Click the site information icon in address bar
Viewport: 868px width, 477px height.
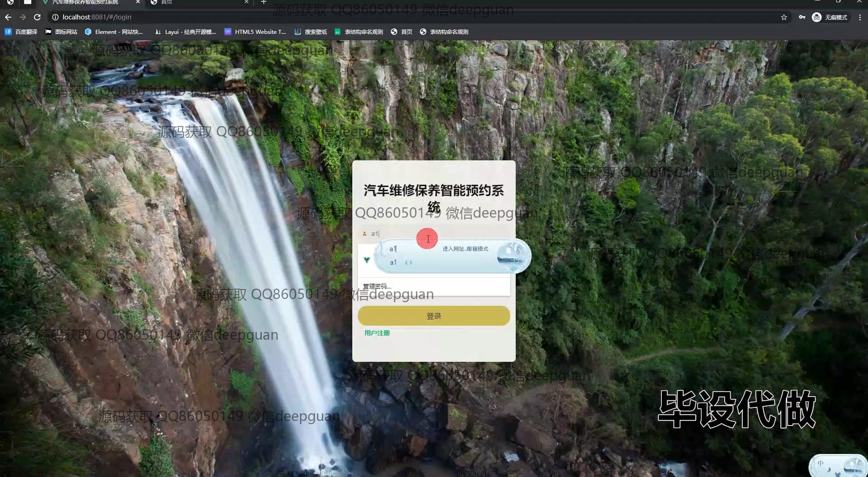click(x=55, y=17)
